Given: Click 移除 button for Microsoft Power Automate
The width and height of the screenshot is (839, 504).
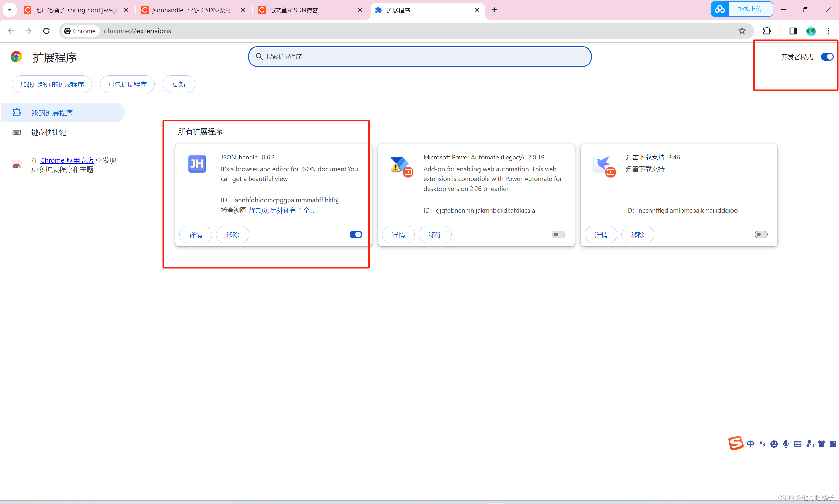Looking at the screenshot, I should [x=435, y=234].
